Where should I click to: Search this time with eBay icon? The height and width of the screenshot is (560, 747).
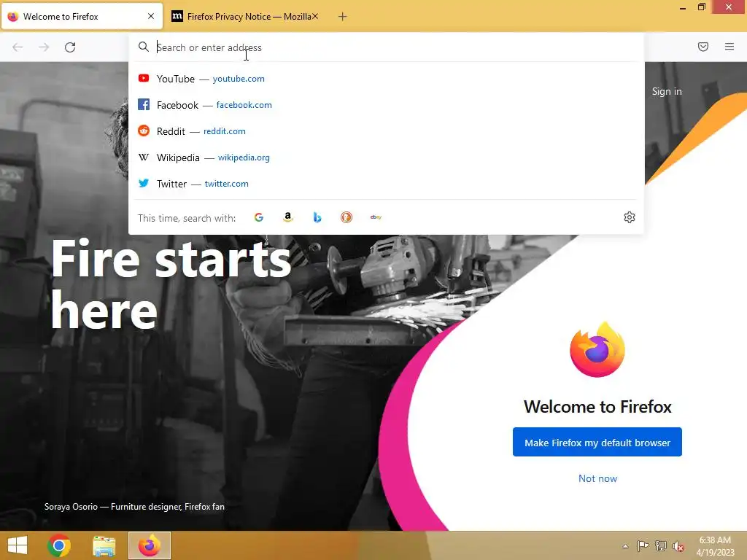click(x=376, y=217)
